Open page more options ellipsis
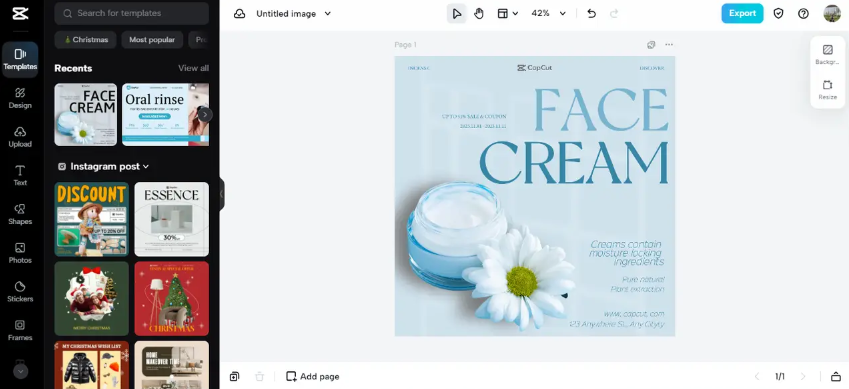Viewport: 849px width, 389px height. click(x=669, y=45)
